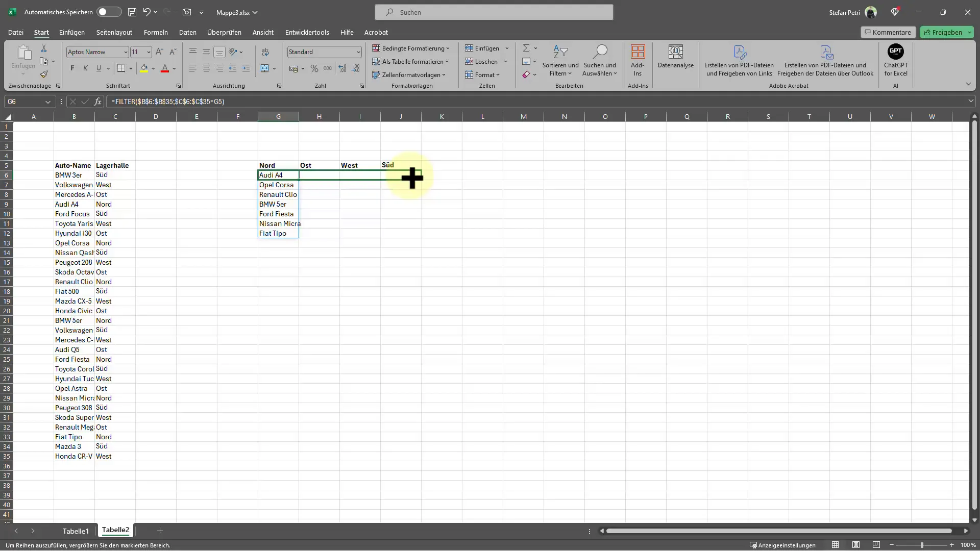Image resolution: width=980 pixels, height=551 pixels.
Task: Click the insert function fx icon
Action: 97,102
